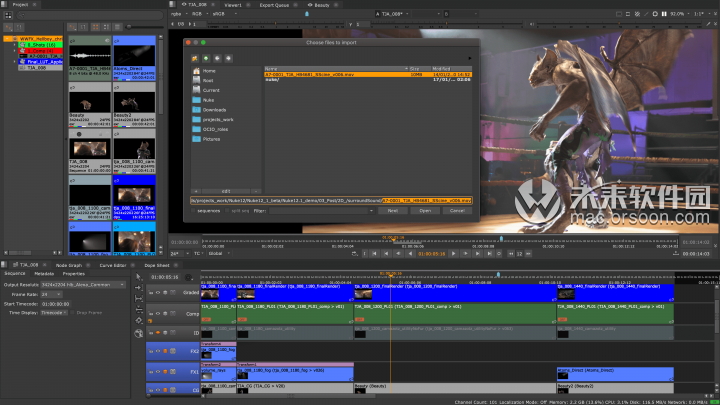720x405 pixels.
Task: Open the OCIO_roles folder favorite
Action: coord(215,129)
